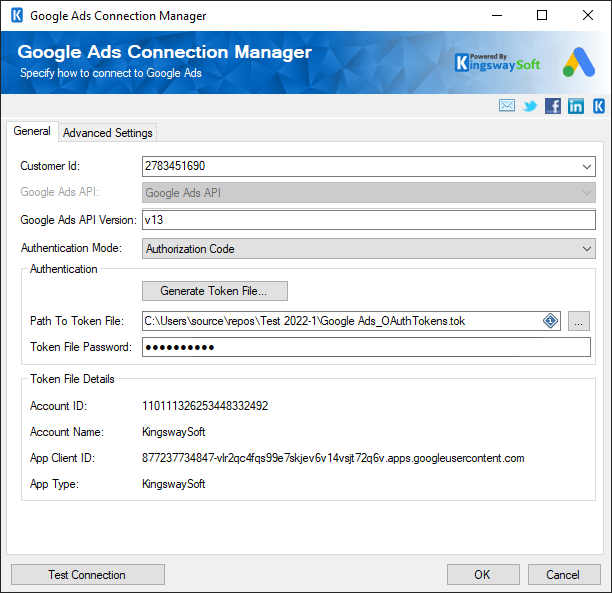Click the Generate Token File button
This screenshot has width=612, height=593.
[x=215, y=291]
